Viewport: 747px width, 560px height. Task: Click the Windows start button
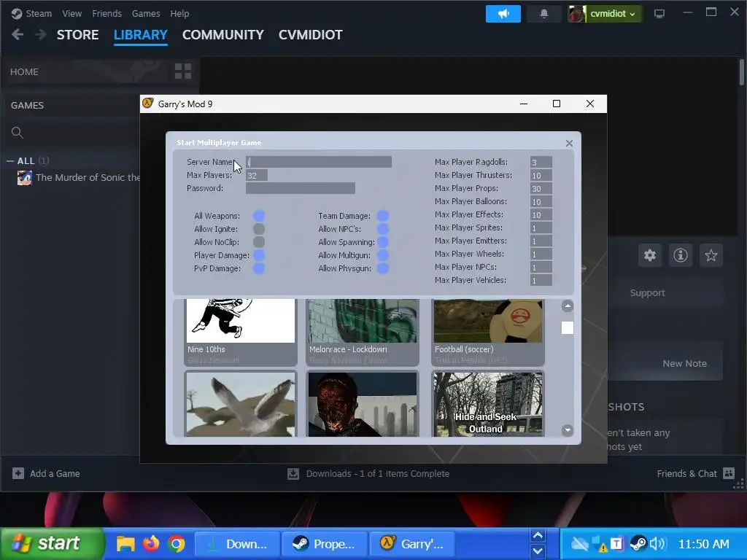pyautogui.click(x=53, y=543)
